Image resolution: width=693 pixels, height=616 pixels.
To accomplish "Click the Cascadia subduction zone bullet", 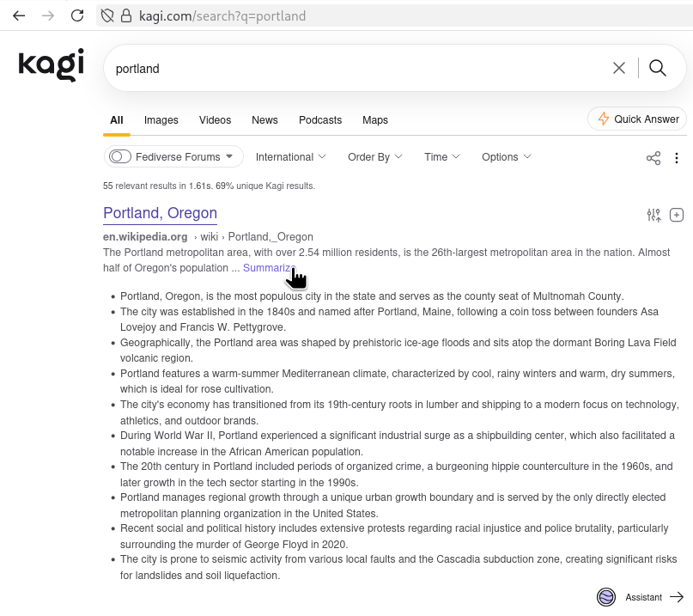I will point(398,567).
